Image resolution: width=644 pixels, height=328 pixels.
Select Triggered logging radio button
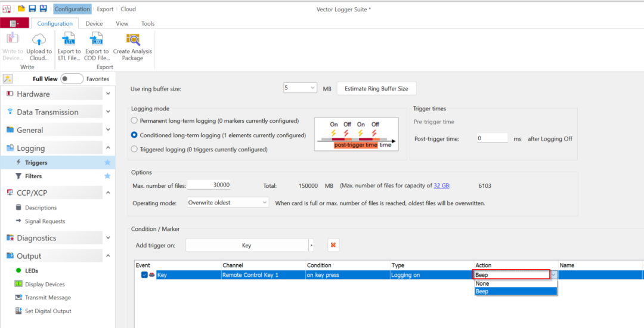(x=134, y=150)
